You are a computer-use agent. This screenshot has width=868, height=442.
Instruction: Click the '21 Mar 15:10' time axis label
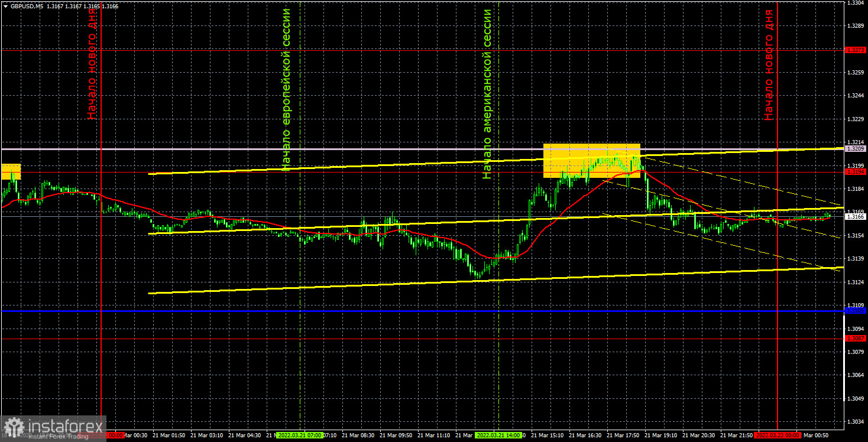coord(548,435)
